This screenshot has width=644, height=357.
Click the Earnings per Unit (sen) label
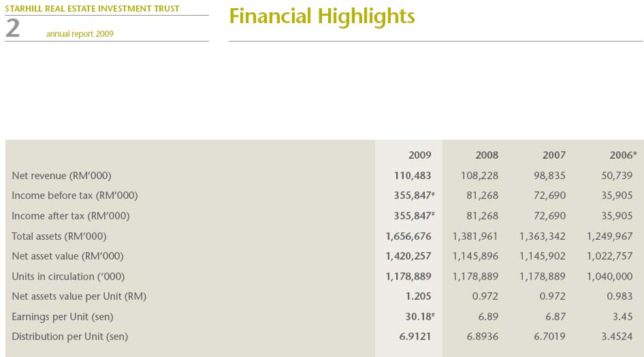(63, 317)
